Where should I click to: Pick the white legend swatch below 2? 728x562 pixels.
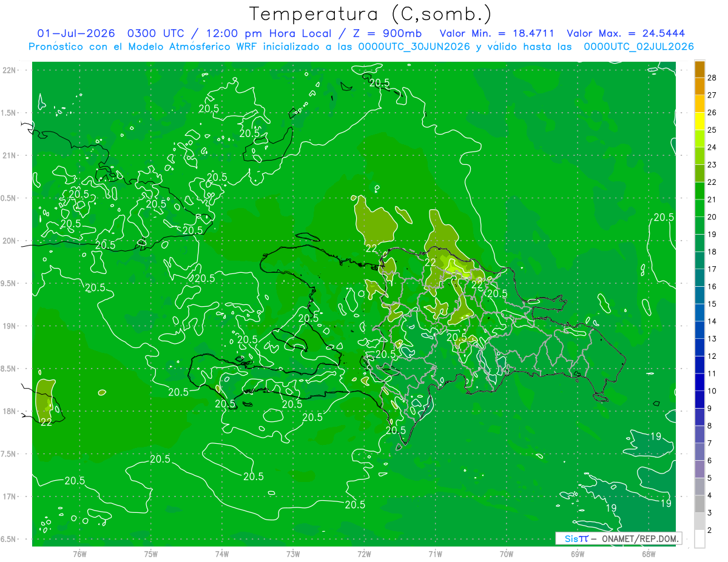tap(699, 539)
